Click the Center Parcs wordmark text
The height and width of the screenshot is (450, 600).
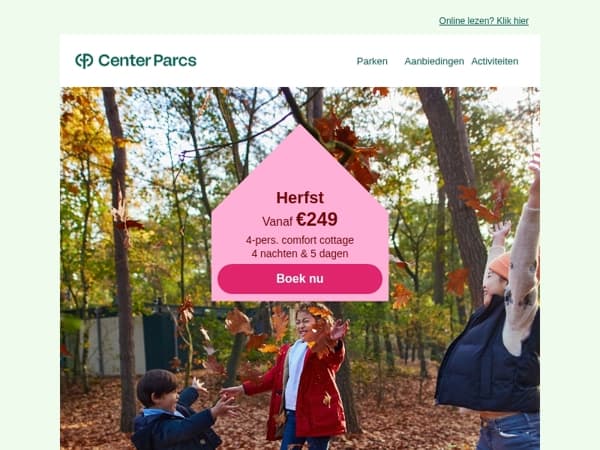147,60
